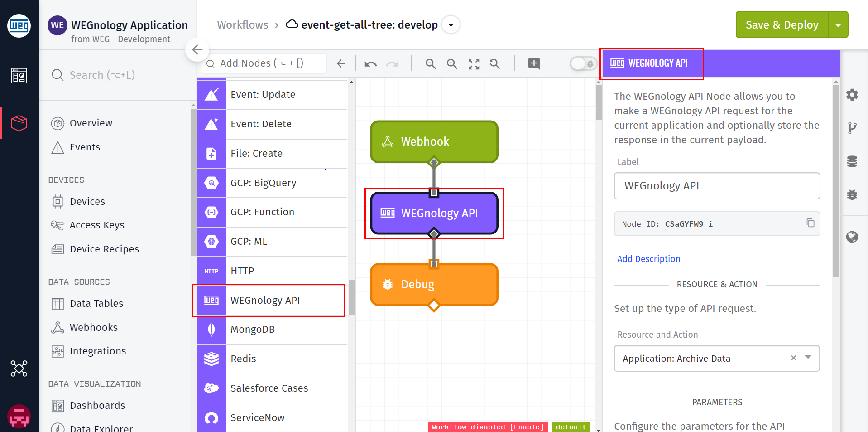Choose GCP: Function node from palette

point(272,212)
